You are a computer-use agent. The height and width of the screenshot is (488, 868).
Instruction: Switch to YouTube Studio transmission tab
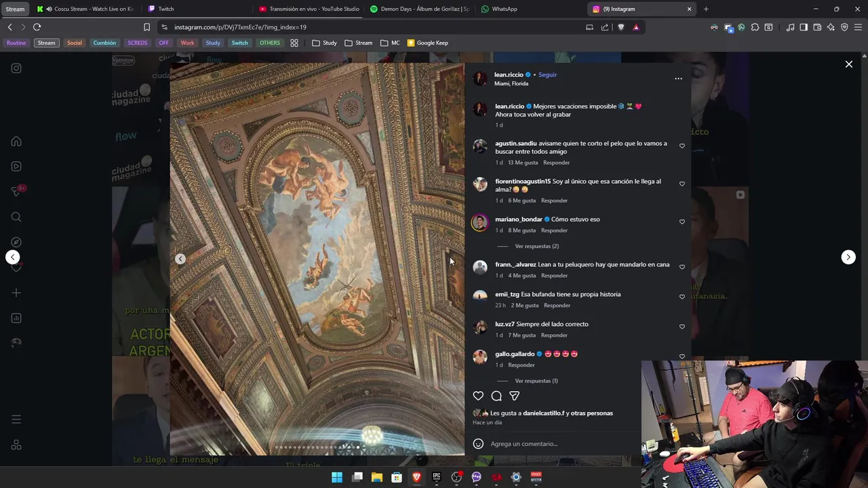(x=309, y=9)
